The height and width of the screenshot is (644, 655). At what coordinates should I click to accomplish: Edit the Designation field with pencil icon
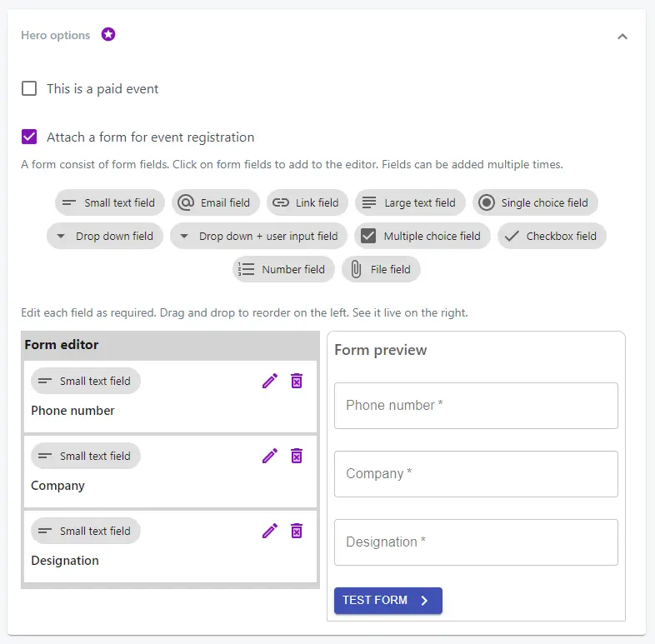tap(270, 531)
